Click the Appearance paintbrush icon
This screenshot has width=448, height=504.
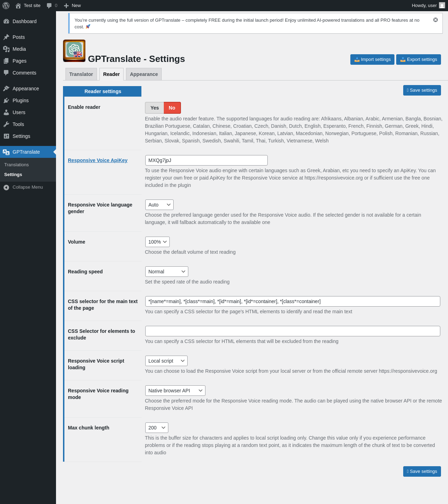6,89
